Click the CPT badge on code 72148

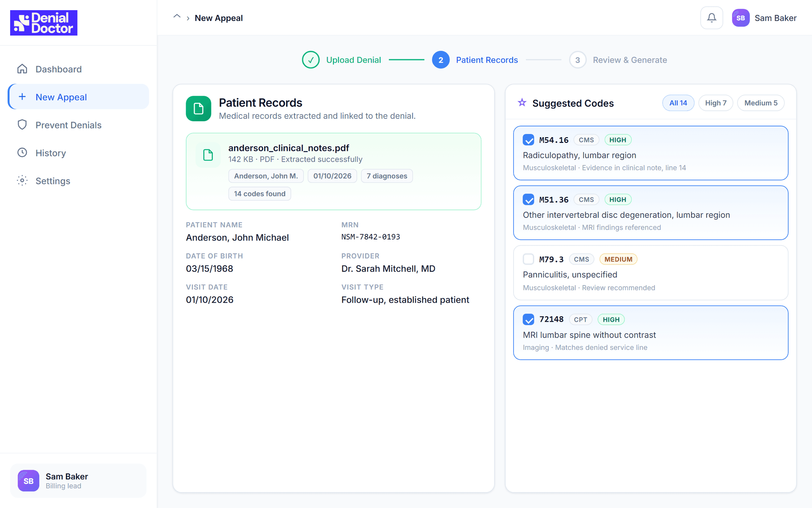click(x=580, y=319)
